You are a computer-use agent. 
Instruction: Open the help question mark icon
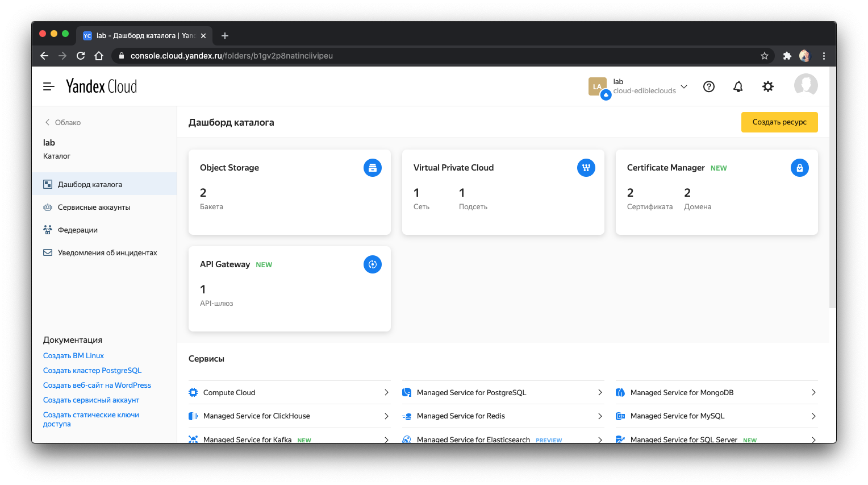[x=708, y=86]
